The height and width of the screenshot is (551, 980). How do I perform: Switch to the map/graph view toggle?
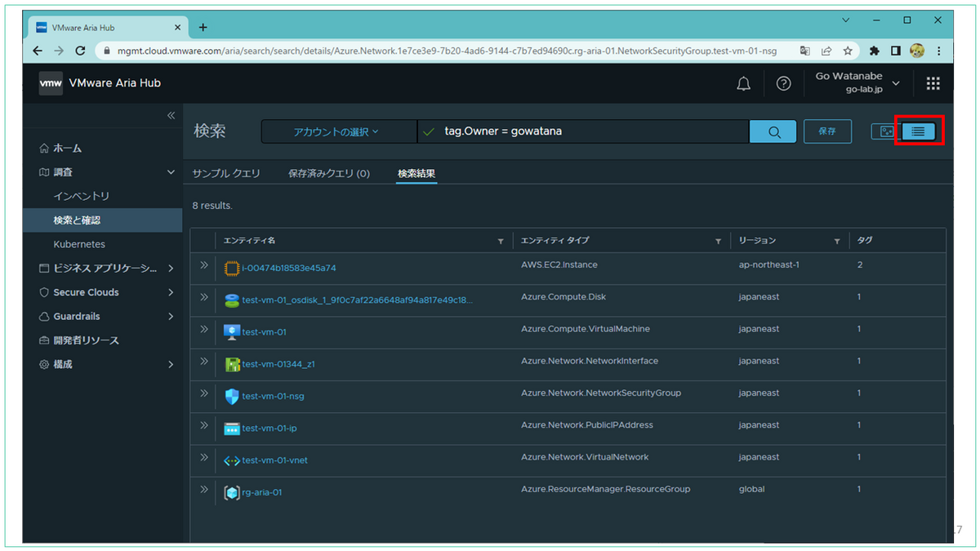[884, 131]
